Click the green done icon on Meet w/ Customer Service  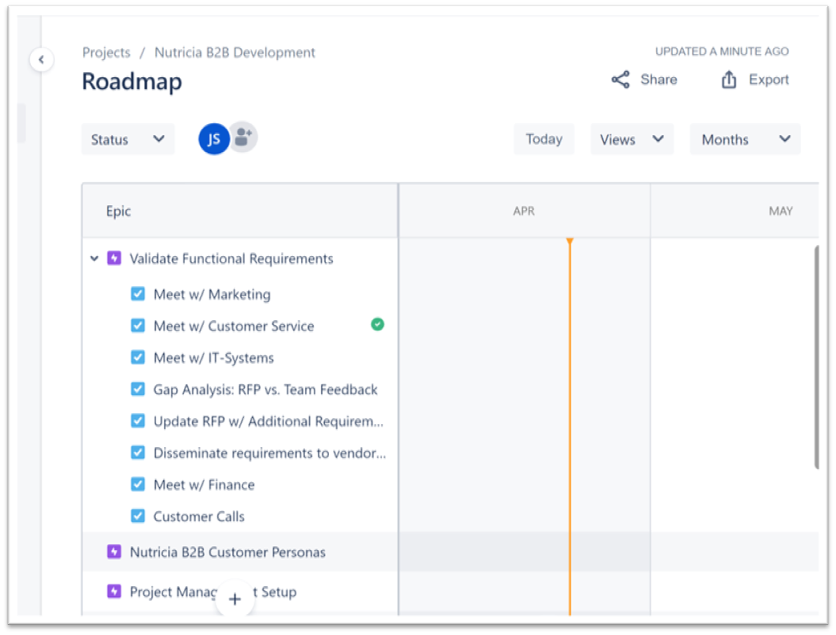pyautogui.click(x=378, y=324)
